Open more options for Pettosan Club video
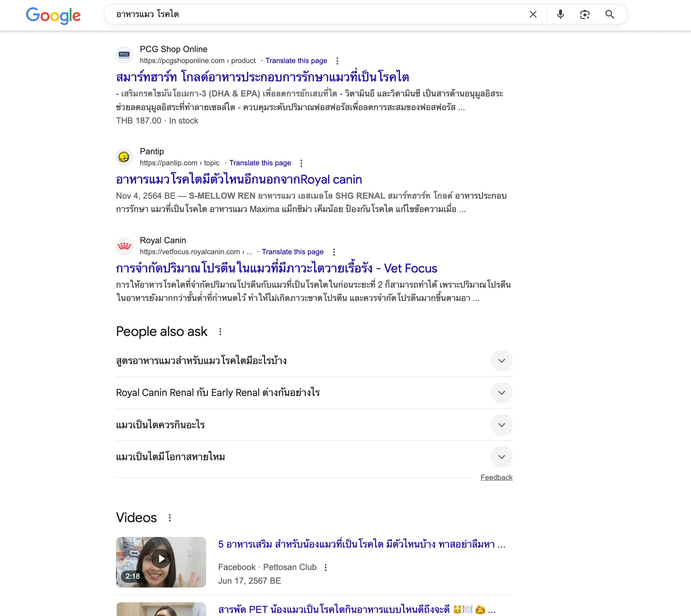 pos(326,567)
